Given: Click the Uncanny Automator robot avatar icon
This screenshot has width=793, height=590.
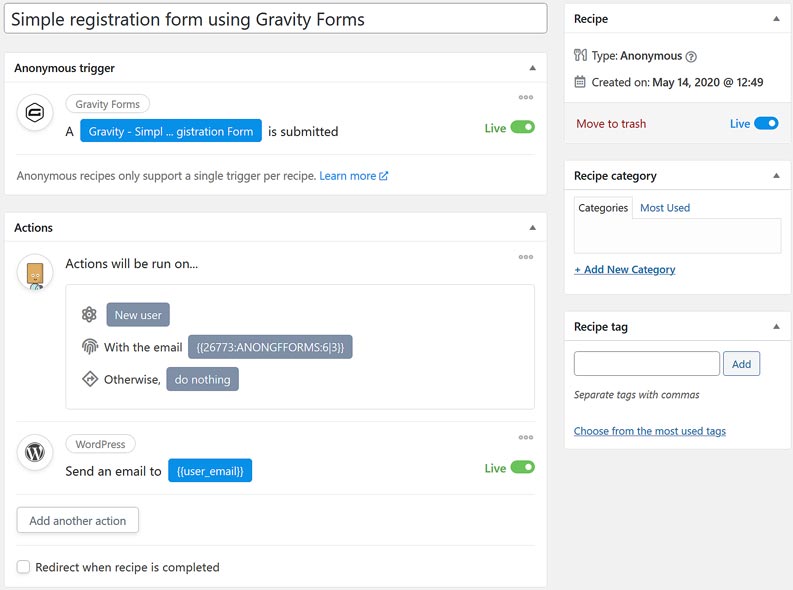Looking at the screenshot, I should 35,272.
